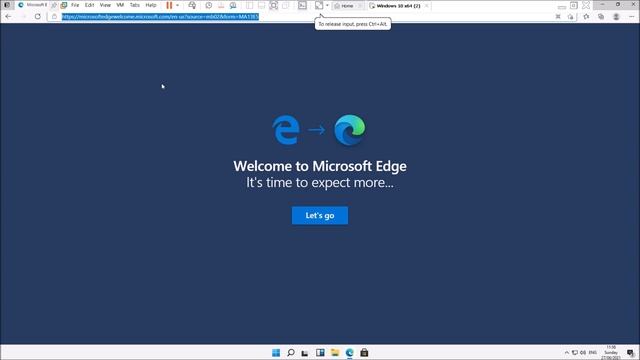Image resolution: width=640 pixels, height=360 pixels.
Task: Show hidden system tray icons
Action: point(567,352)
